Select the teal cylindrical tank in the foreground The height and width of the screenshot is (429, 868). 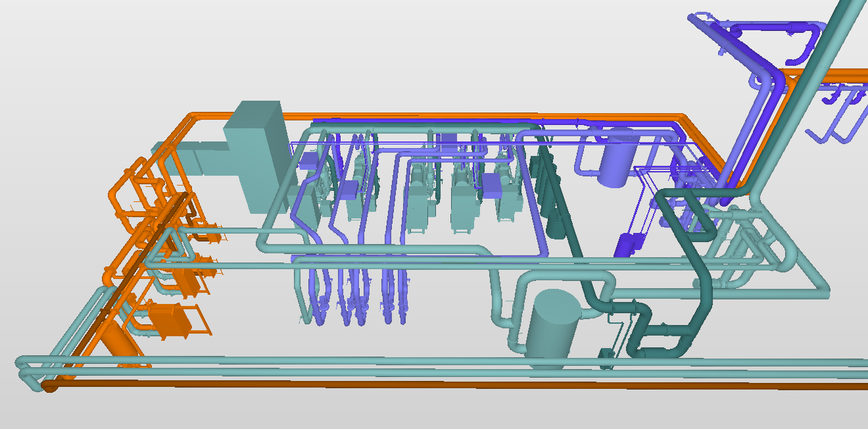pos(555,322)
